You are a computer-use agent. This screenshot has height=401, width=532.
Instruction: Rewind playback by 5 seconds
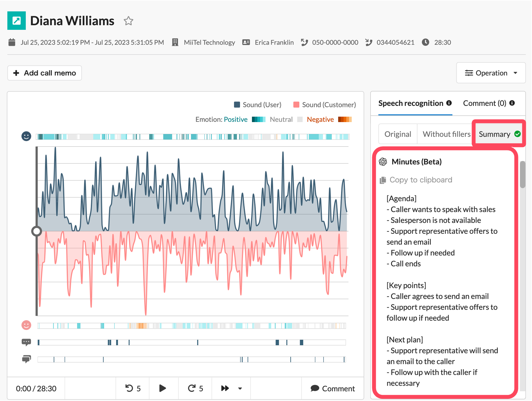[133, 388]
